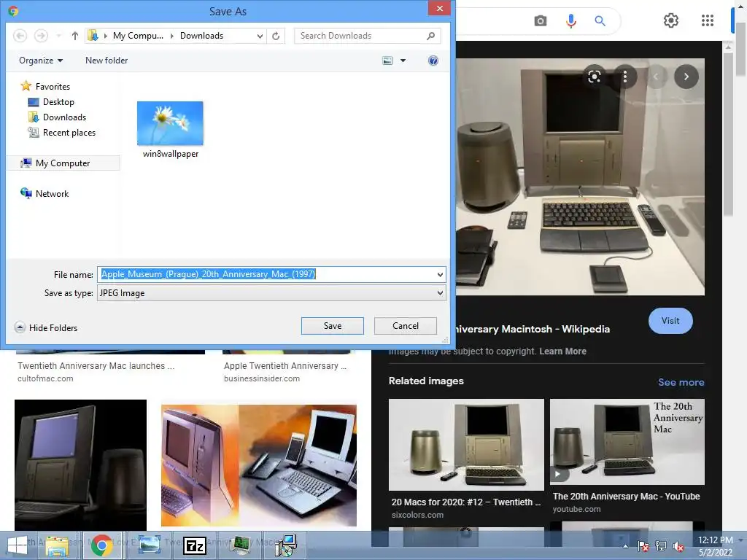The image size is (747, 560).
Task: Refresh the Downloads folder listing
Action: coord(276,36)
